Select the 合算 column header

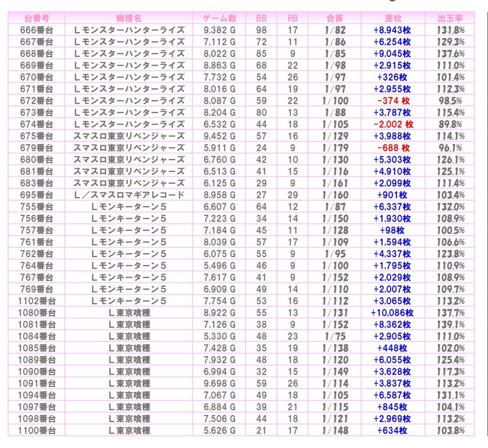pyautogui.click(x=335, y=18)
